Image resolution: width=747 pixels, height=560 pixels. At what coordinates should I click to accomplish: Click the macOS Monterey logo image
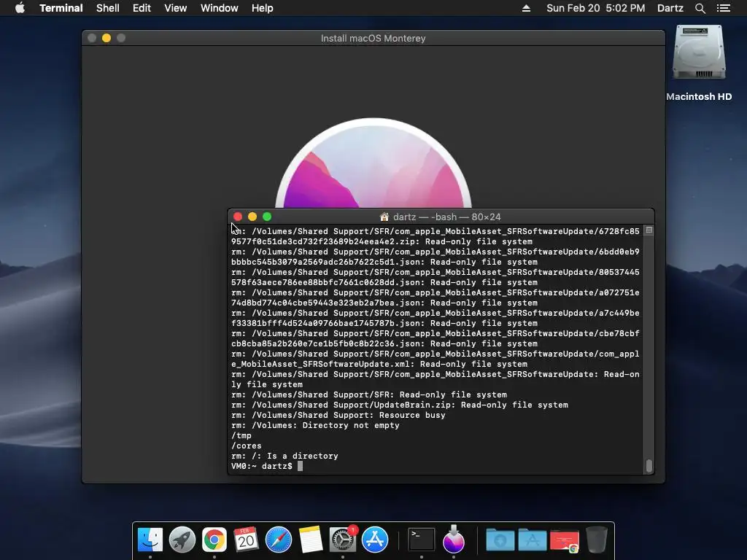pos(373,163)
